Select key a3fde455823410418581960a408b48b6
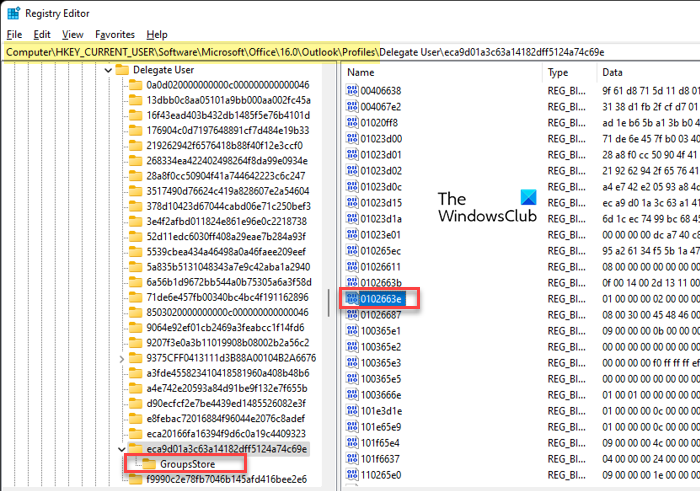Screen dimensions: 700x491 228,373
